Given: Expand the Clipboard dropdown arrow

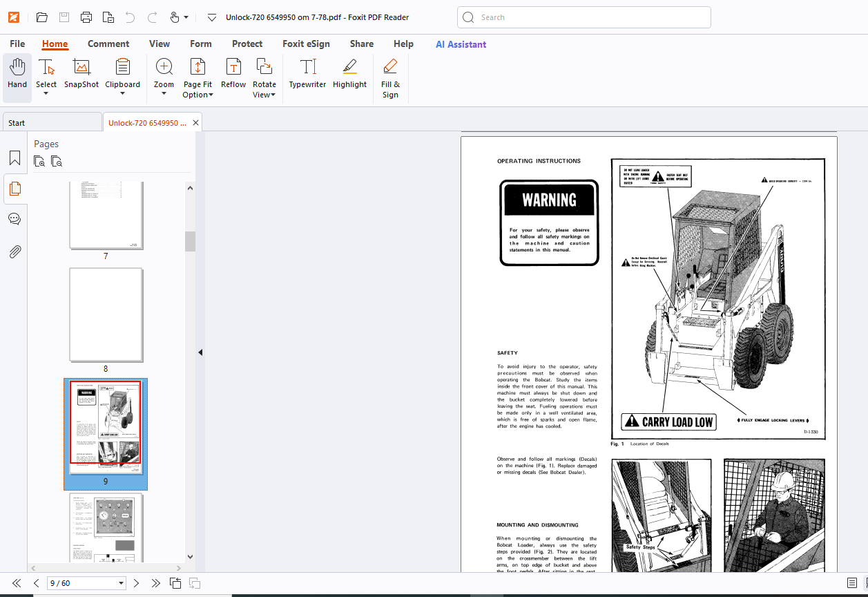Looking at the screenshot, I should click(x=123, y=94).
